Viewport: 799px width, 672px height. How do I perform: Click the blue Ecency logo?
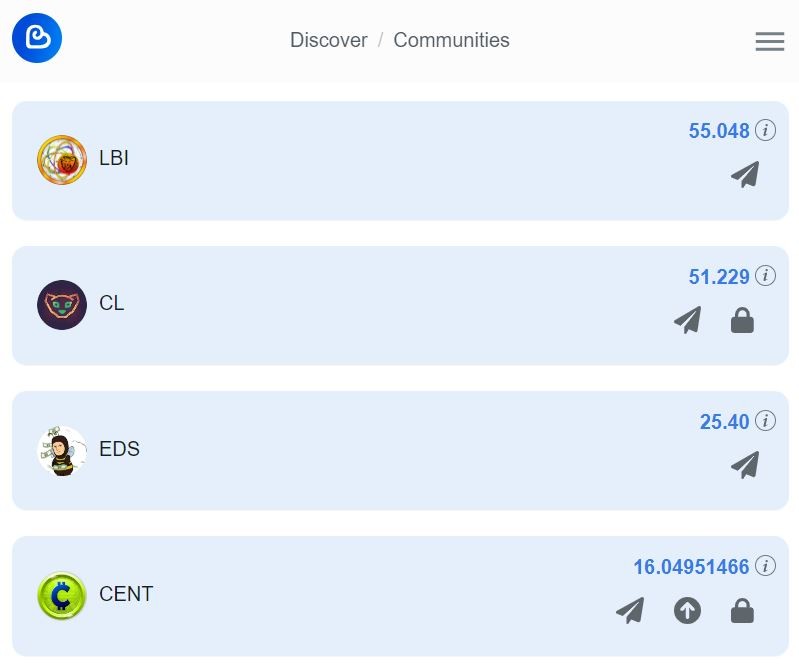pyautogui.click(x=37, y=38)
